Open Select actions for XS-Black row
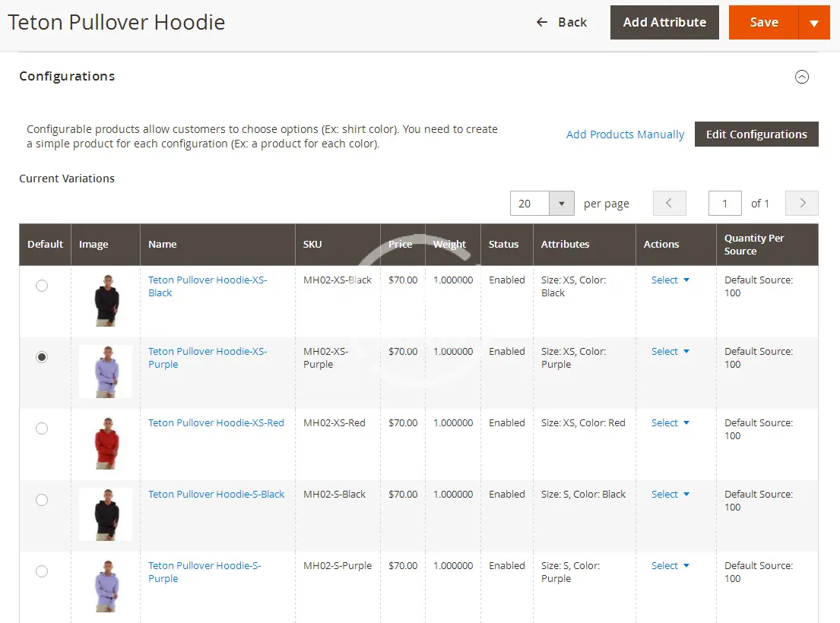 tap(670, 280)
